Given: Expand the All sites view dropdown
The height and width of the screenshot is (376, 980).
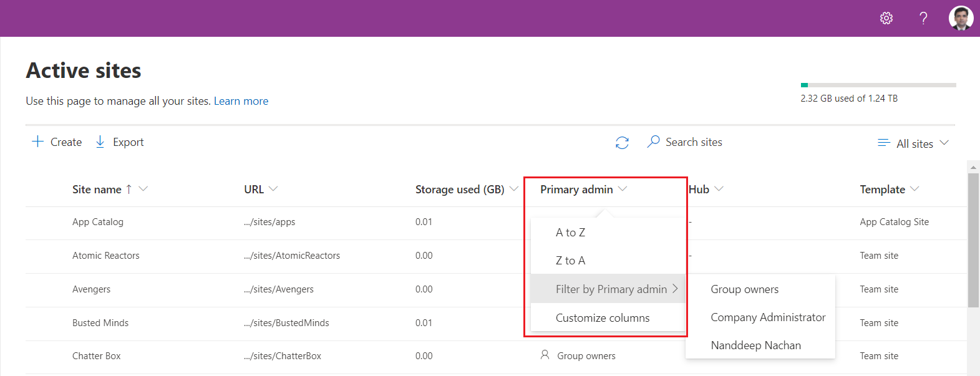Looking at the screenshot, I should point(944,143).
